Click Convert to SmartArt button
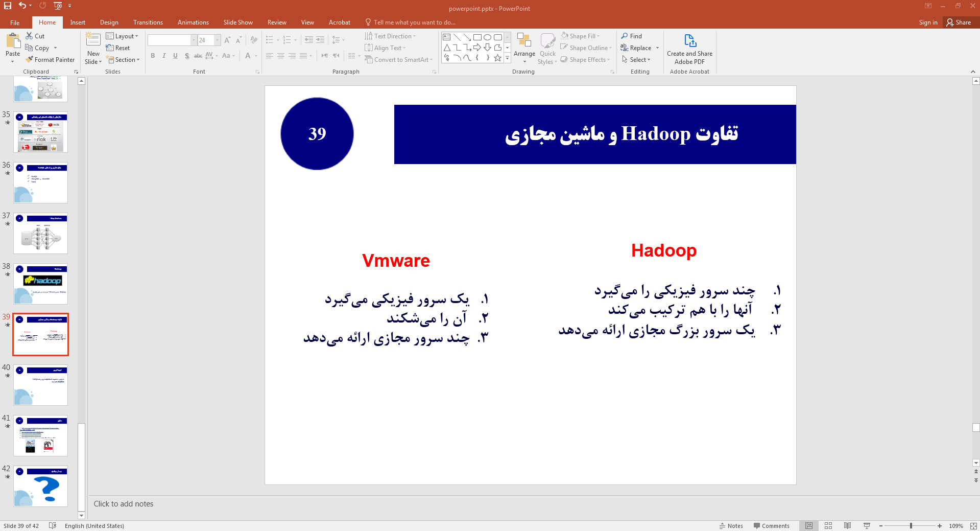The image size is (980, 531). pos(399,60)
